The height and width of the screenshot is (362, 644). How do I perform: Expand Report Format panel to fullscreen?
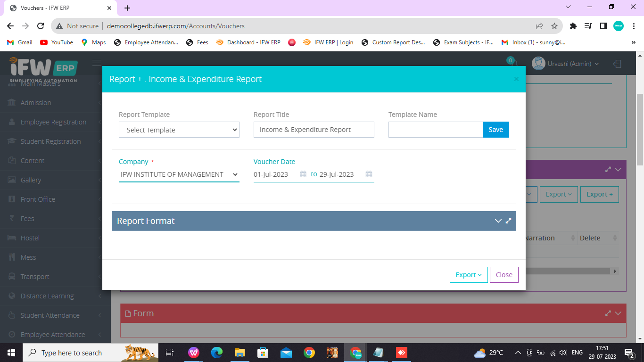(509, 221)
